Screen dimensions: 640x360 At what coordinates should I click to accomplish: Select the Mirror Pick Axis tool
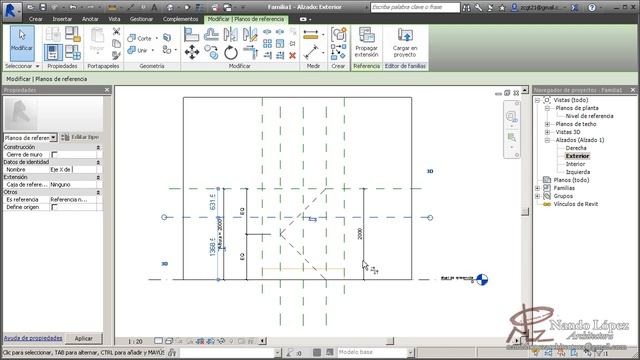(230, 35)
